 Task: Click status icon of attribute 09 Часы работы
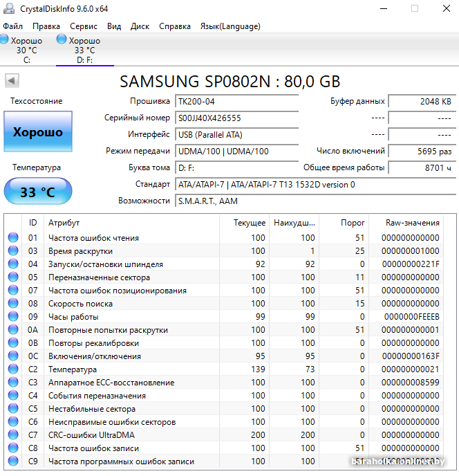(x=13, y=316)
